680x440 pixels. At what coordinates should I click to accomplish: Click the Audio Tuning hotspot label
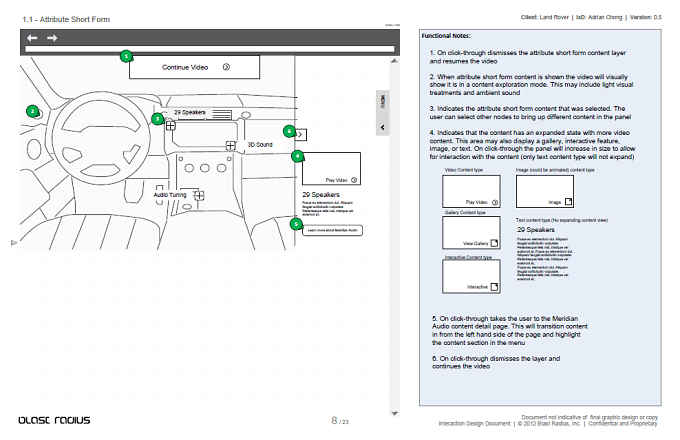(x=170, y=195)
